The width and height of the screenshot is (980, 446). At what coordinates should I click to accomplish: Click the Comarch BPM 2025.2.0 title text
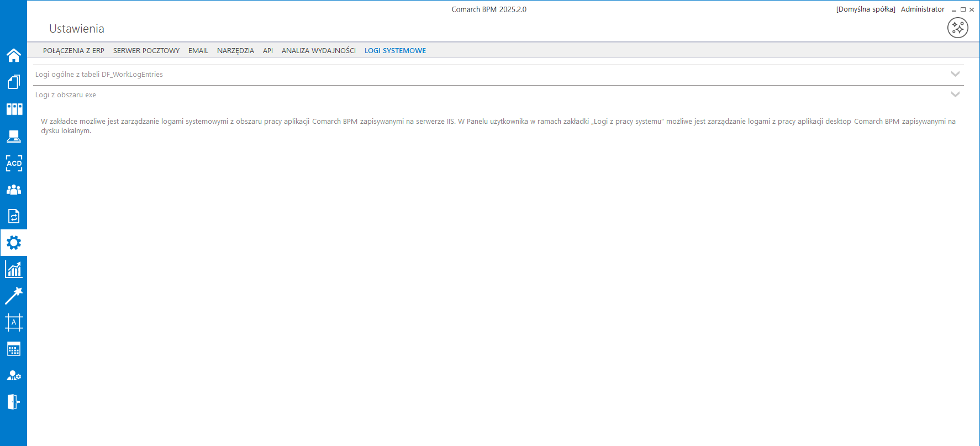489,9
